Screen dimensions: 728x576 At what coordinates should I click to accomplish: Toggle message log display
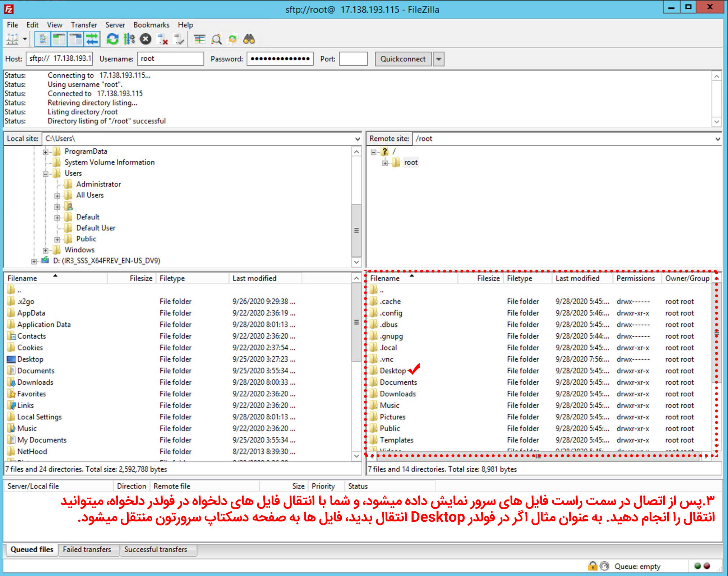[43, 39]
